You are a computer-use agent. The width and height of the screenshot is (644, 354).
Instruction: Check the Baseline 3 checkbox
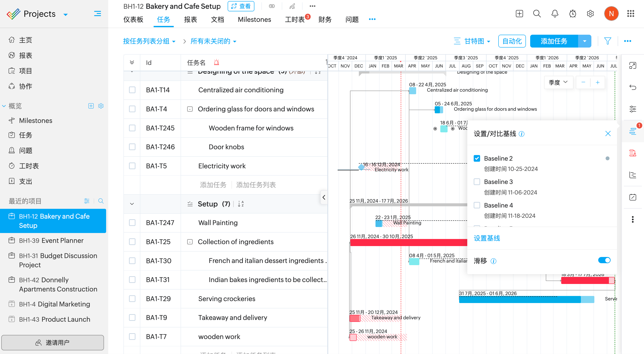point(477,182)
